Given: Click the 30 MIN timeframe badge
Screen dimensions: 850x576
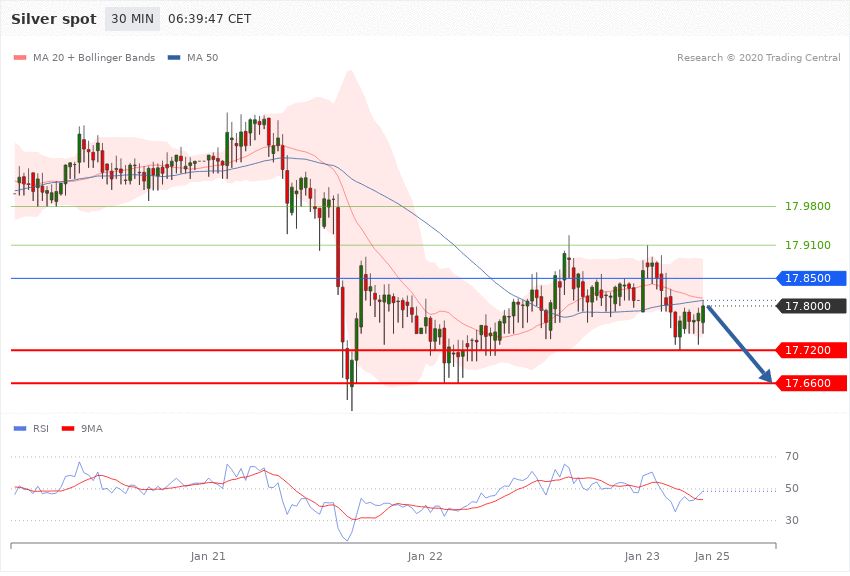Looking at the screenshot, I should 132,19.
